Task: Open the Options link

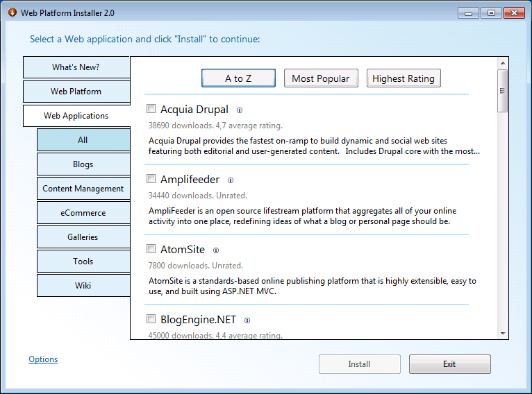Action: (43, 359)
